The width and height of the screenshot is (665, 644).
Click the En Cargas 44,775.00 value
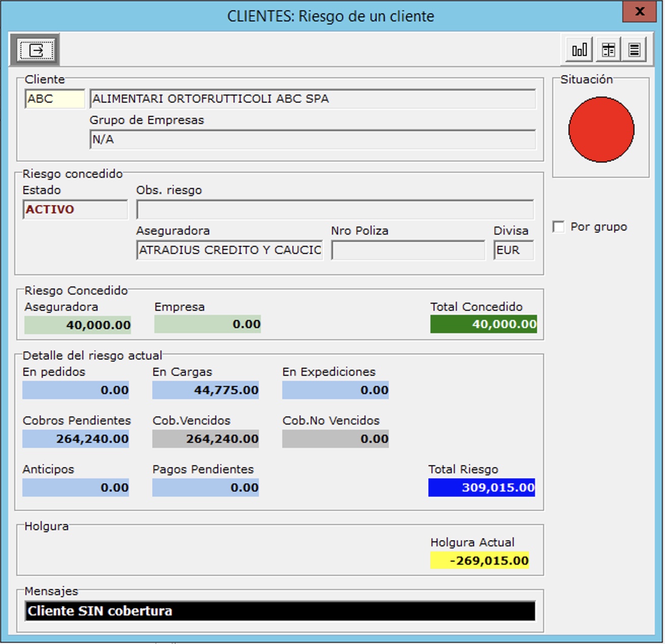pos(206,390)
